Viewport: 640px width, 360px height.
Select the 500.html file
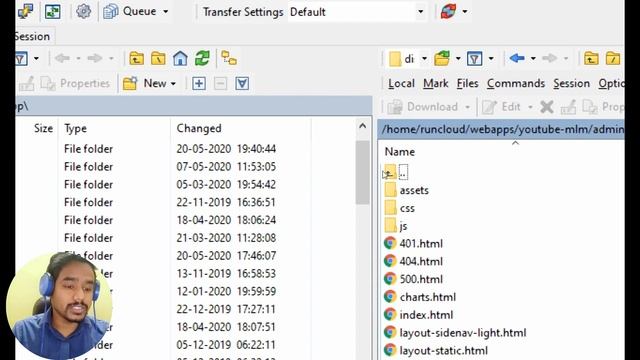click(413, 280)
